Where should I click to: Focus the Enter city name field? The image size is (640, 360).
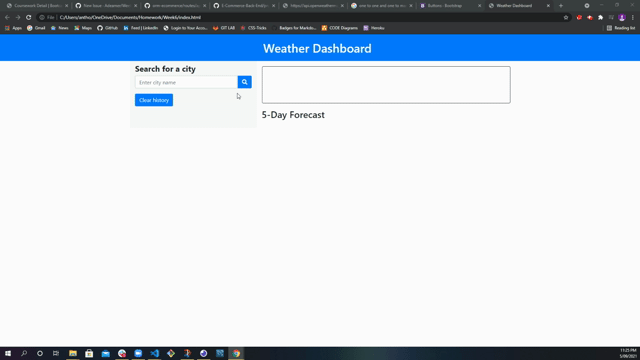(187, 82)
